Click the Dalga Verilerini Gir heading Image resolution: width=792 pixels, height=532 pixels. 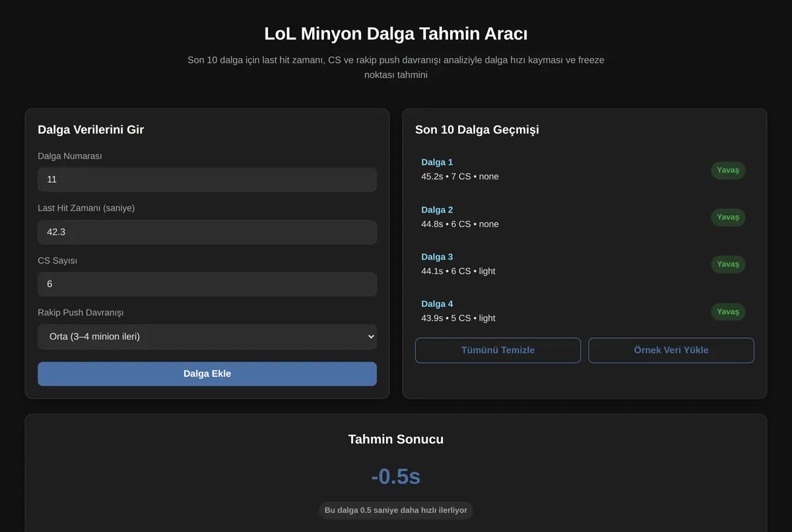point(90,130)
